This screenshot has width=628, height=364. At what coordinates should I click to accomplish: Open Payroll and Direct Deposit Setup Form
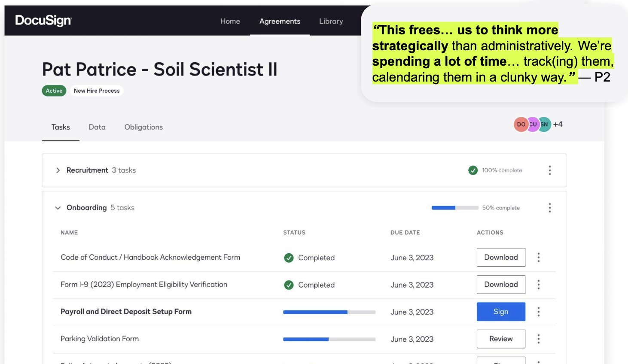[126, 312]
